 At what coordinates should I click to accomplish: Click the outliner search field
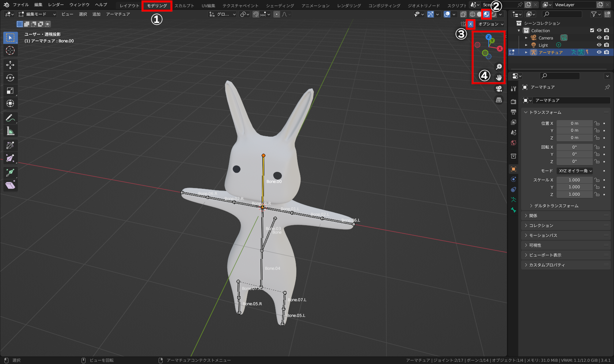(x=562, y=14)
